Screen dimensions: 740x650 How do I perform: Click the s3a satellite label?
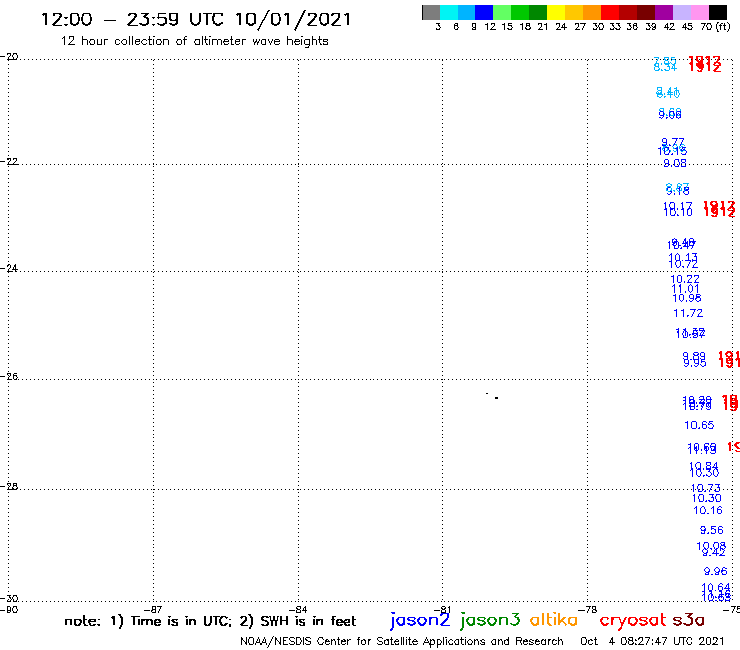688,620
